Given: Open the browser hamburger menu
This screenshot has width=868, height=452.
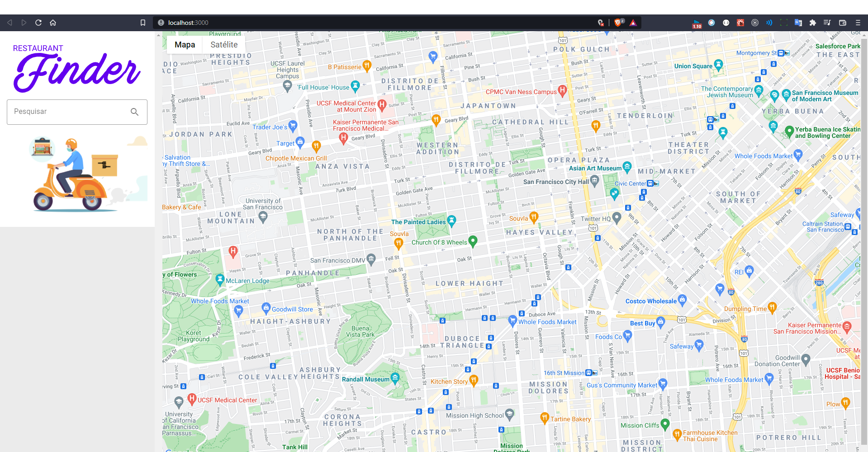Looking at the screenshot, I should click(857, 22).
